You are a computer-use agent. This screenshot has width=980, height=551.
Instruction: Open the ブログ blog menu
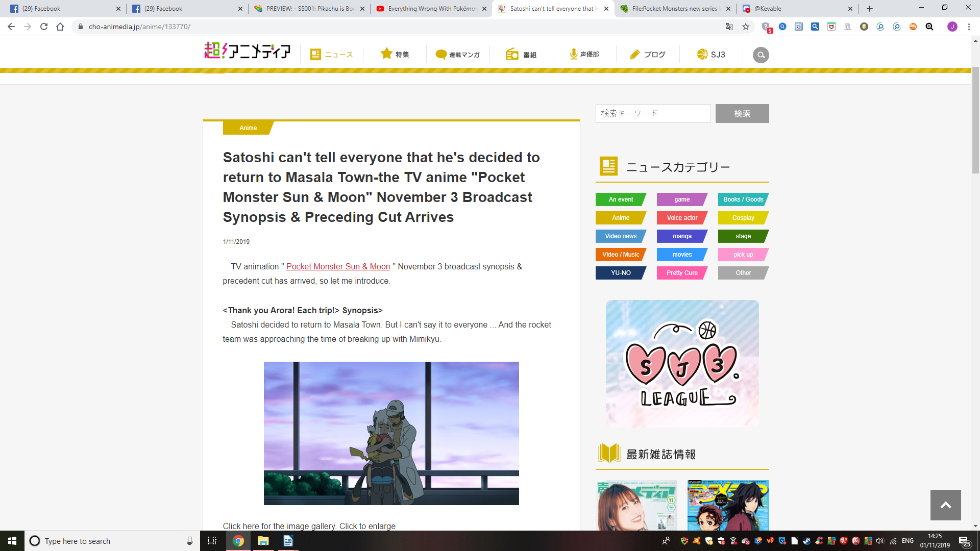[648, 55]
